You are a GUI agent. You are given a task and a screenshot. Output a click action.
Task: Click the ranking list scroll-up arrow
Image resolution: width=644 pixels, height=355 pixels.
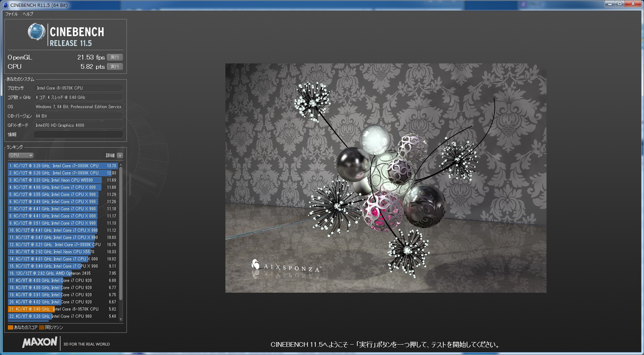point(121,165)
